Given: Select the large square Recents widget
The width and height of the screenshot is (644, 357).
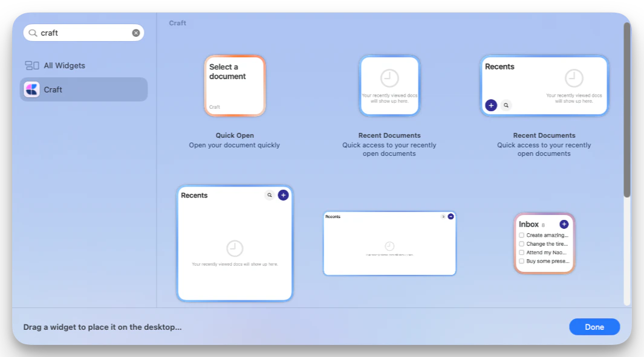Looking at the screenshot, I should pos(235,243).
